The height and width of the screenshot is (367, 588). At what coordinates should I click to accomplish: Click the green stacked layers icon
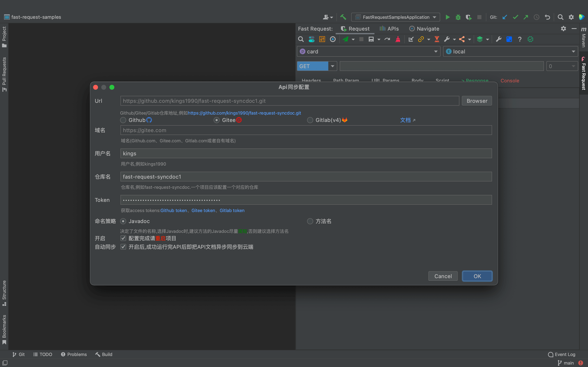pyautogui.click(x=480, y=39)
